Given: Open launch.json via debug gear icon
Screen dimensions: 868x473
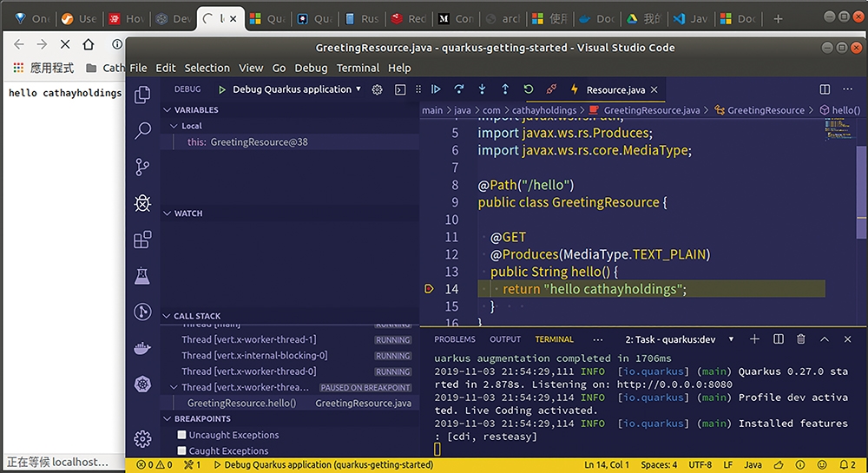Looking at the screenshot, I should [x=377, y=89].
